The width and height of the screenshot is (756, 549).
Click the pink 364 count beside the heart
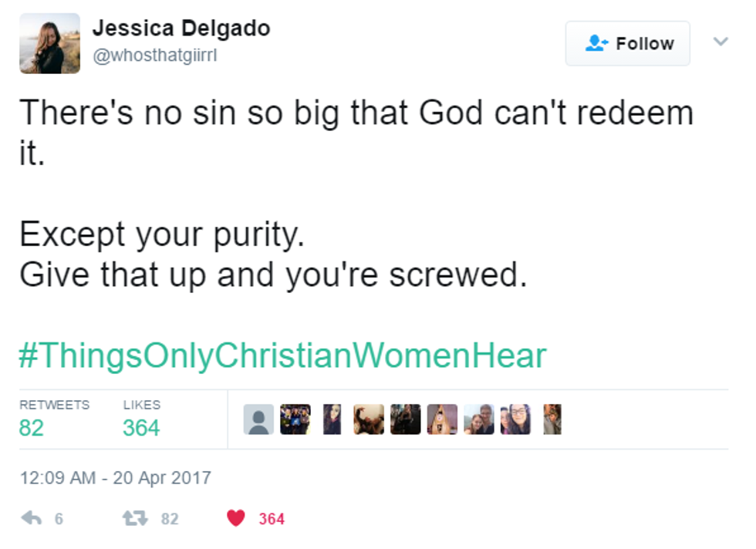click(272, 519)
